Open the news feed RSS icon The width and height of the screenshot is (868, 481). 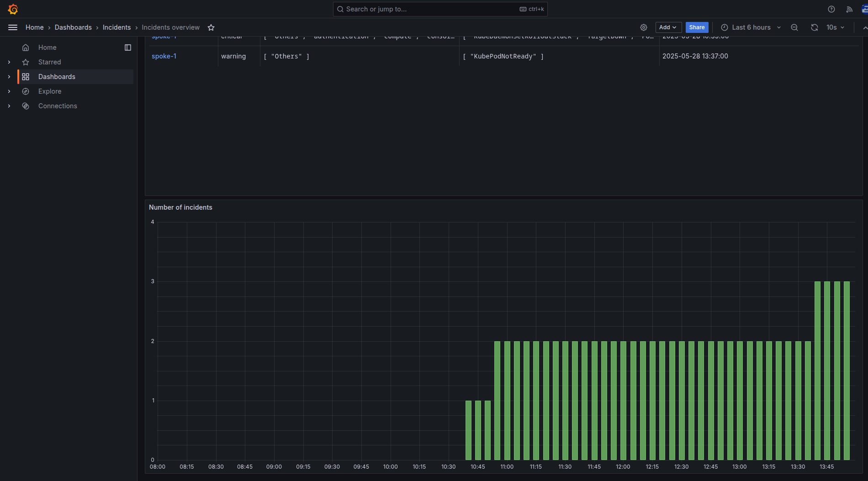(849, 9)
